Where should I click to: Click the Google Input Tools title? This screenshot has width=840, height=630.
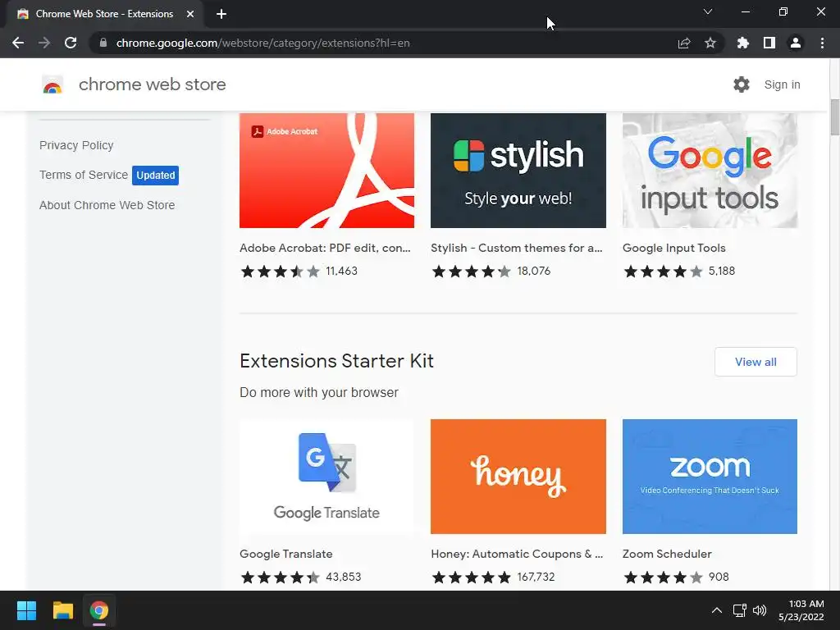[x=674, y=248]
